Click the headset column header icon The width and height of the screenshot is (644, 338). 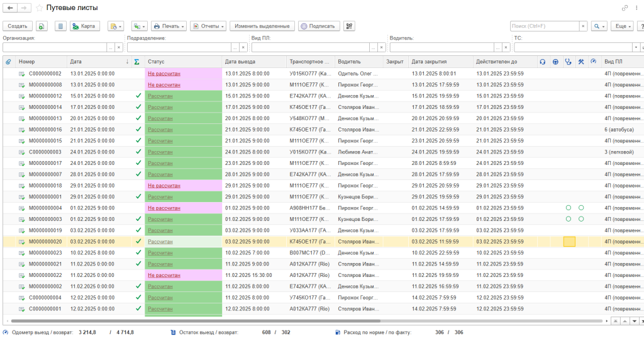point(542,62)
